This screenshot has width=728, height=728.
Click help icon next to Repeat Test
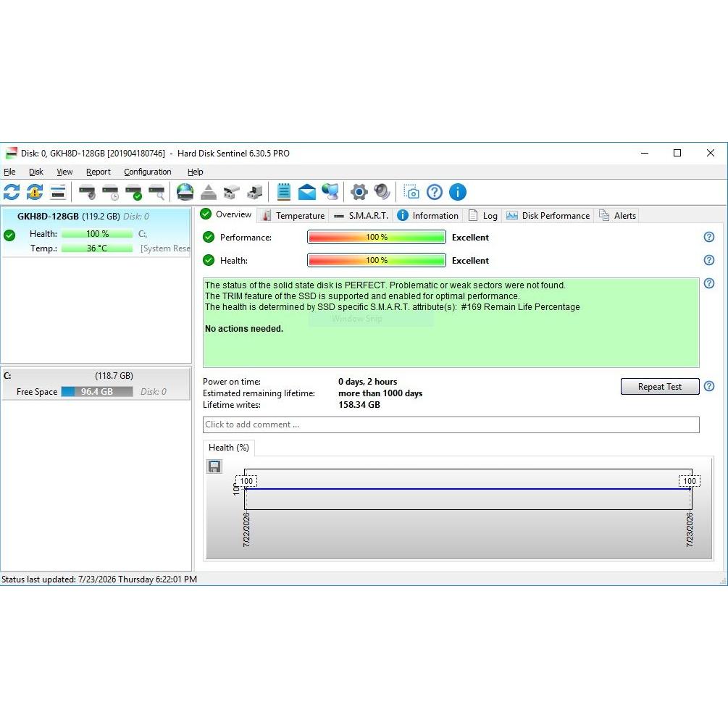709,386
